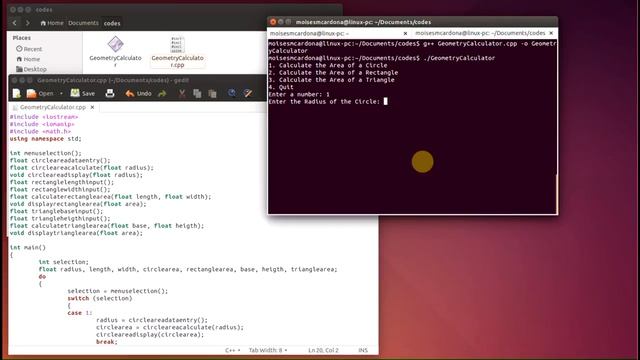Click the "switch (selection)" line in editor
Screen dimensions: 640x360
[100, 298]
